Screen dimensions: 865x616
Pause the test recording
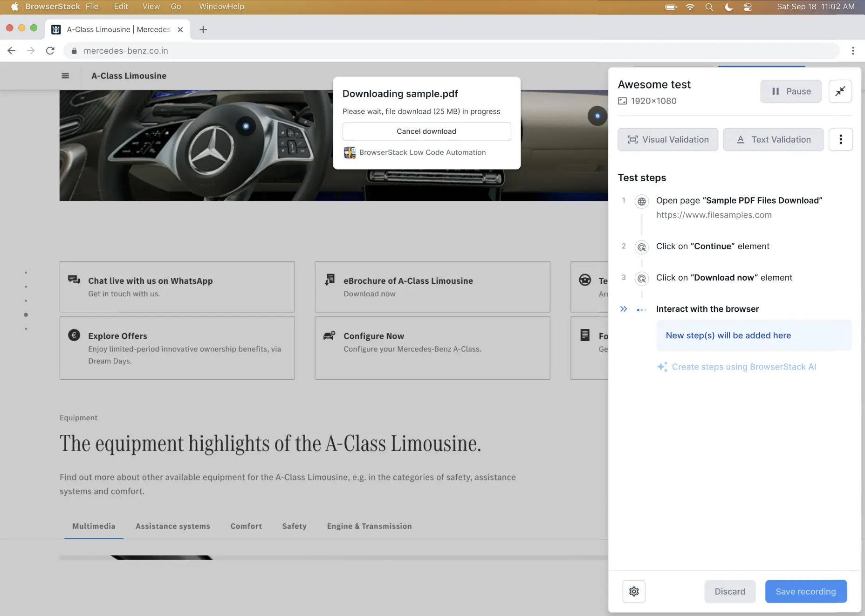coord(790,91)
